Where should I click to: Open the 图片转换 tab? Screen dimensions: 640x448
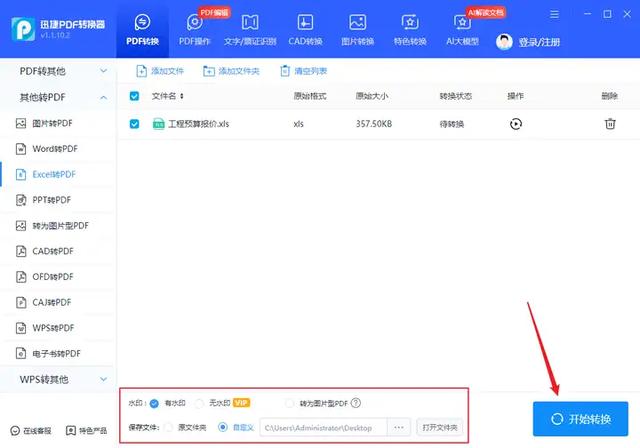(358, 29)
